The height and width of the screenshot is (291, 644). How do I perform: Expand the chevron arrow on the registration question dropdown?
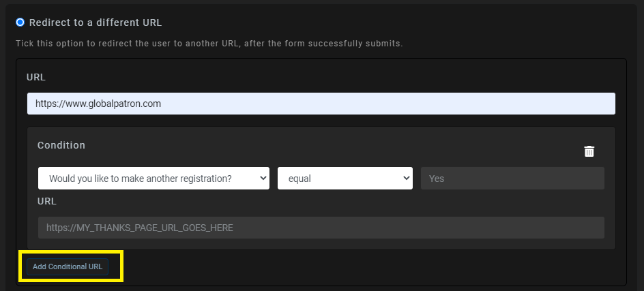(263, 178)
